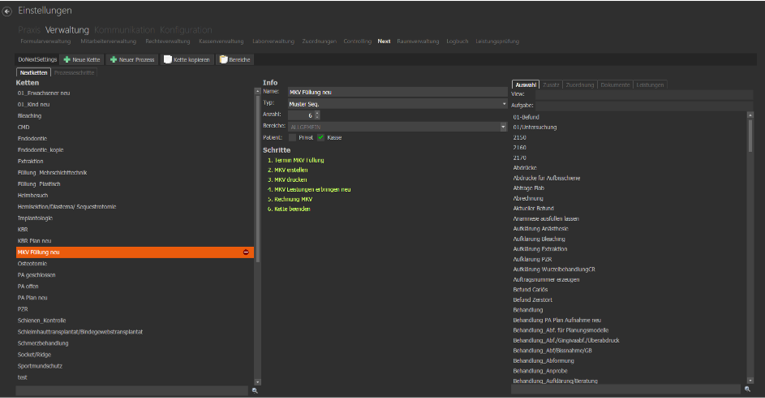Image resolution: width=765 pixels, height=398 pixels.
Task: Open the Typ dropdown showing Muster Seq.
Action: point(504,104)
